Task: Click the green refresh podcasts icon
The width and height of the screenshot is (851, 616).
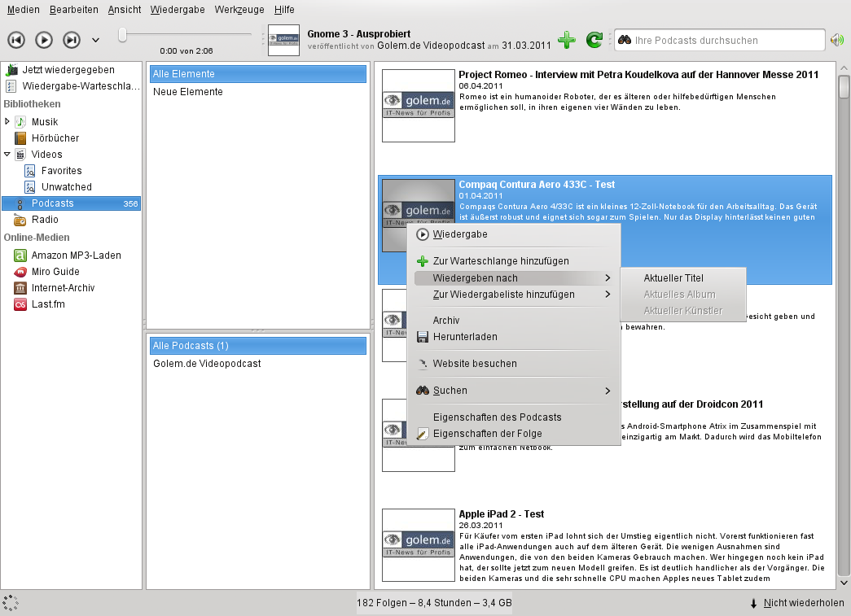Action: click(594, 40)
